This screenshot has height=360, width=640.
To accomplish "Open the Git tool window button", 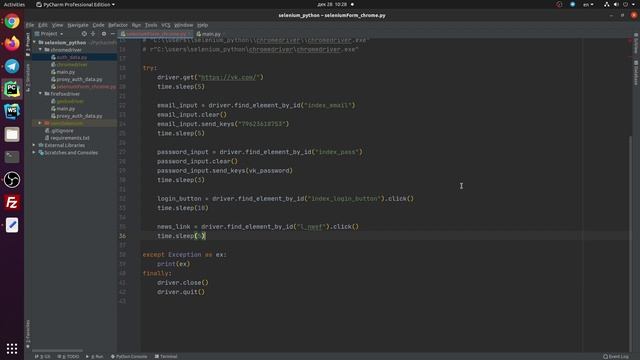I will tap(42, 356).
